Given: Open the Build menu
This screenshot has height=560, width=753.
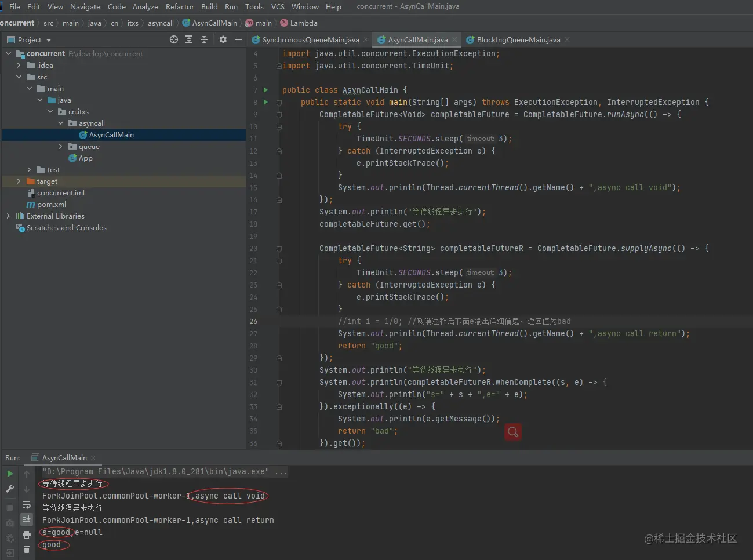Looking at the screenshot, I should (209, 6).
